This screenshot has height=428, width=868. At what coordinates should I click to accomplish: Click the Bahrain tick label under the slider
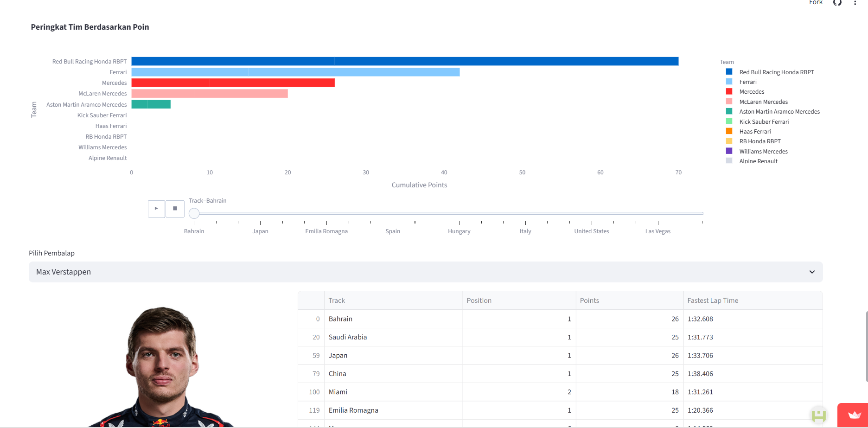pyautogui.click(x=194, y=231)
